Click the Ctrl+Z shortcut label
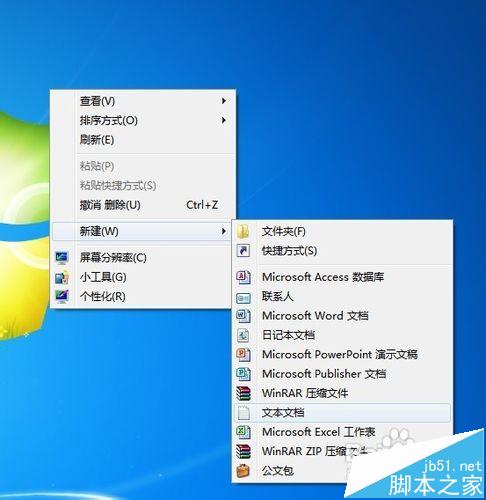 click(202, 205)
